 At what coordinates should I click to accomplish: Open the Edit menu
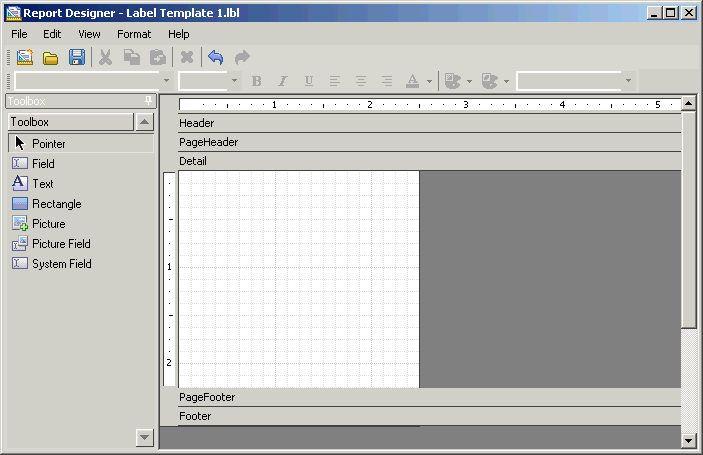[52, 34]
